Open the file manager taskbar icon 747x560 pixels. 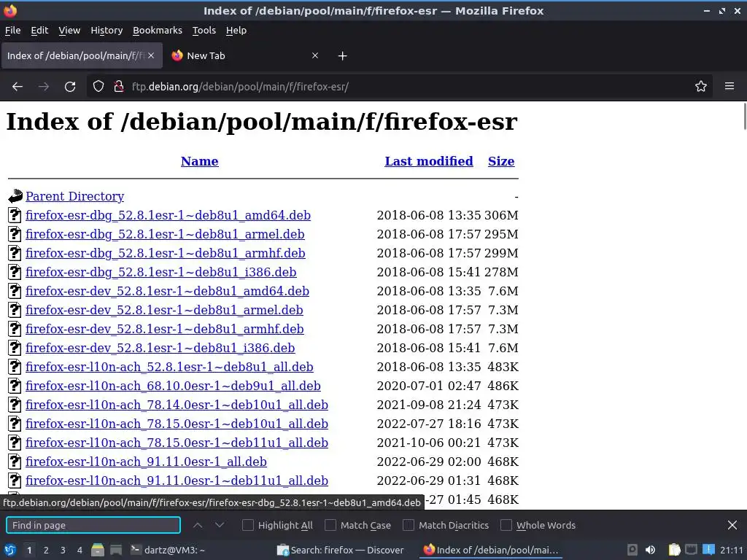click(98, 550)
